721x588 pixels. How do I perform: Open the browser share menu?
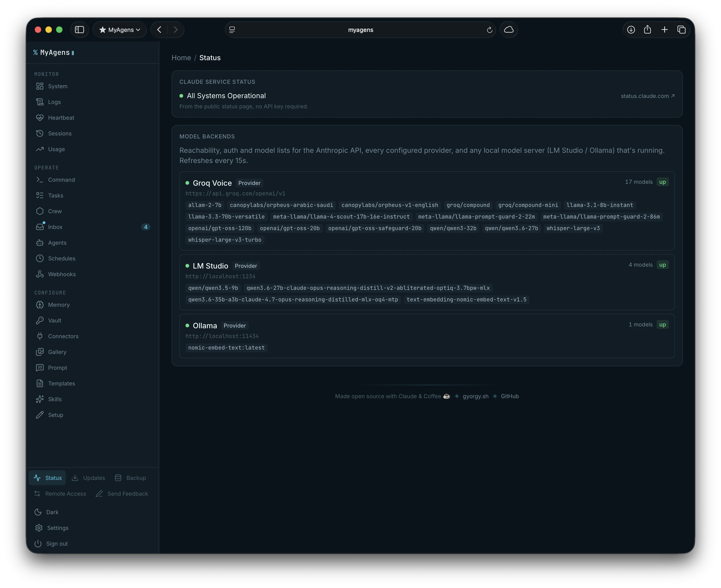coord(647,30)
